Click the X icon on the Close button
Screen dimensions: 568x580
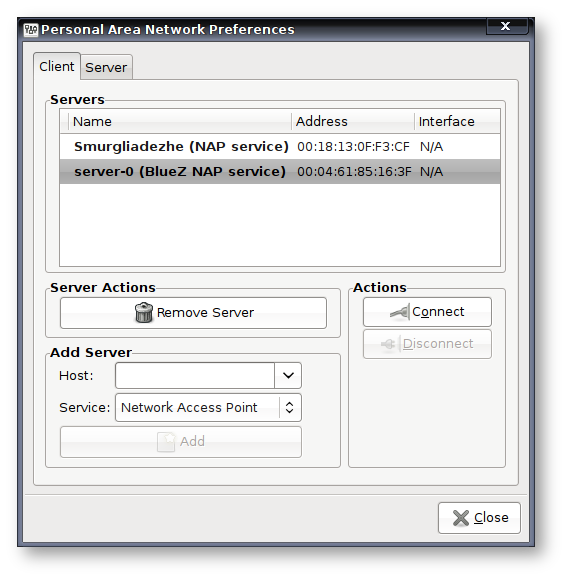[460, 518]
